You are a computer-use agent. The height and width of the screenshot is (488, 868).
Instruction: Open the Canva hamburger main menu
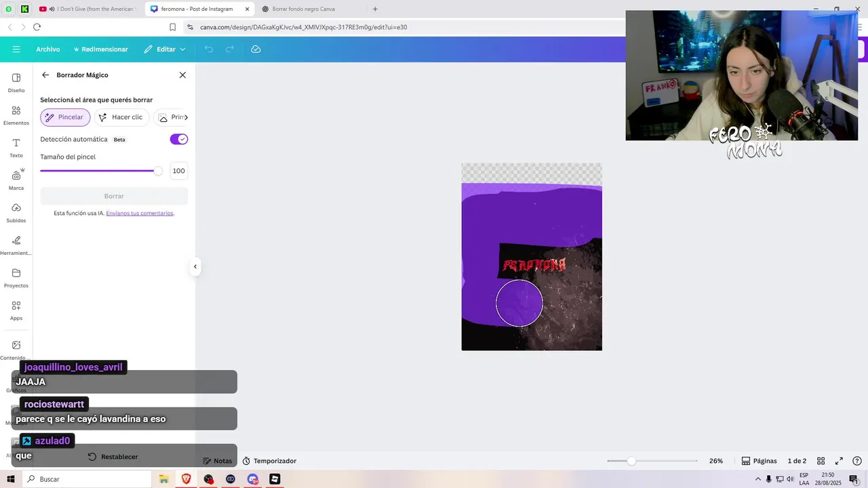[16, 49]
